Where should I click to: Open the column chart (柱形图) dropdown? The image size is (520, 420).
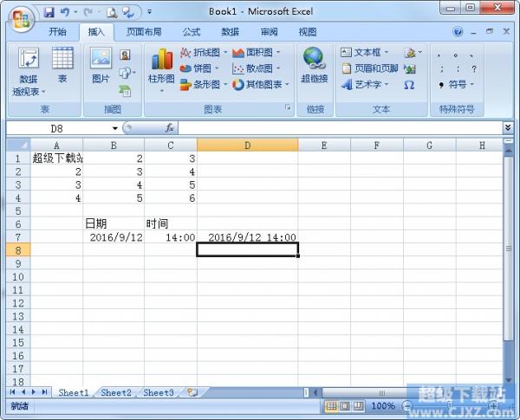(161, 69)
